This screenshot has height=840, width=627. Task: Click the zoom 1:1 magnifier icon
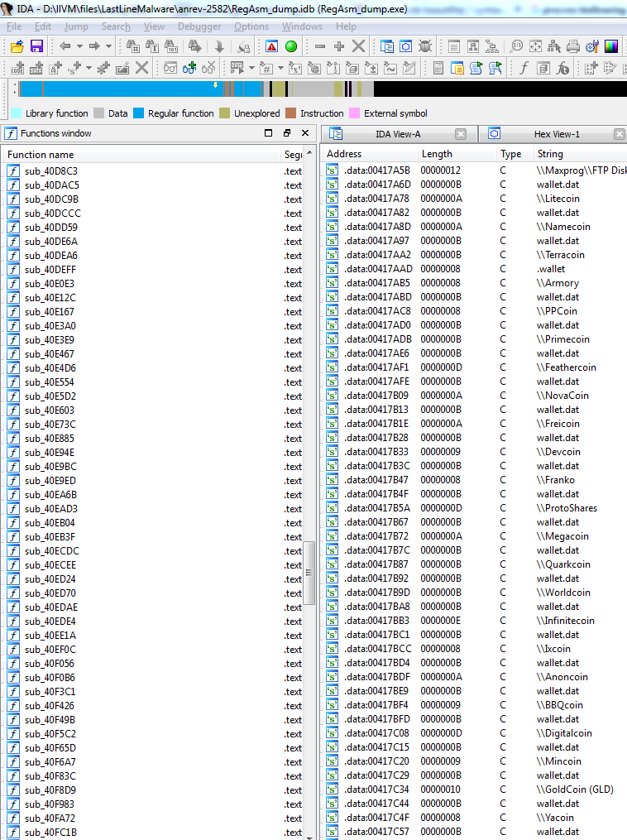[516, 46]
